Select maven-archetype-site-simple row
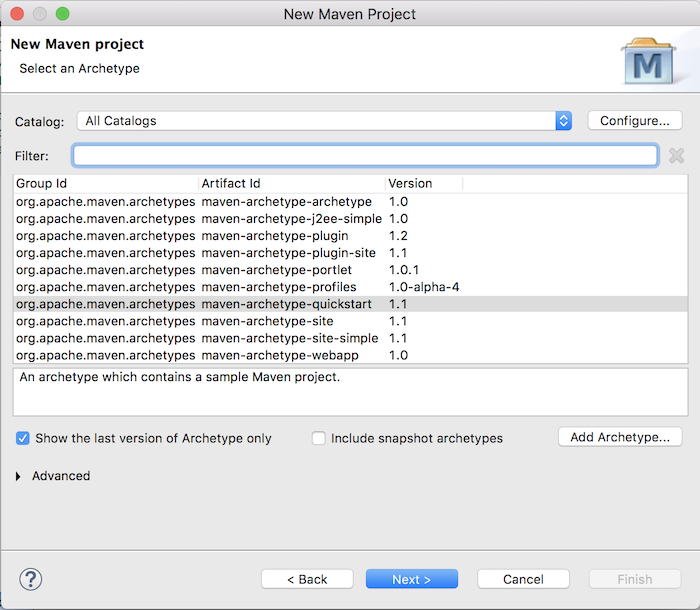The height and width of the screenshot is (610, 700). (350, 338)
